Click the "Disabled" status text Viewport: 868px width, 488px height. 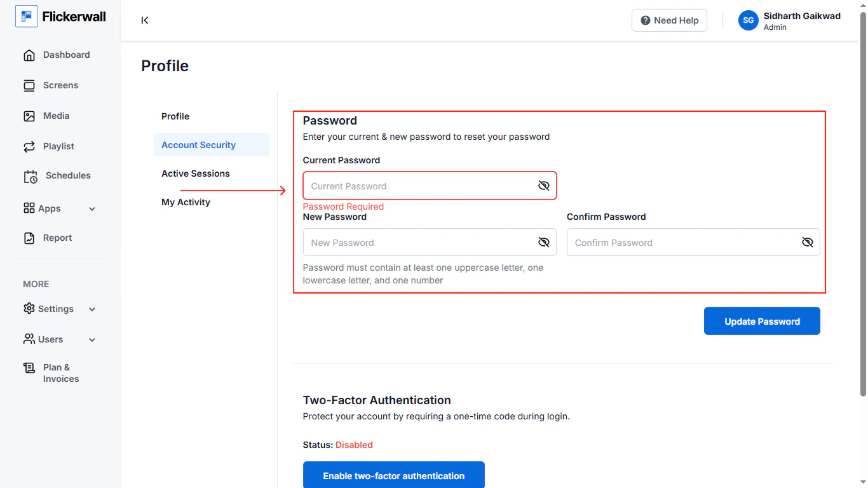tap(354, 445)
